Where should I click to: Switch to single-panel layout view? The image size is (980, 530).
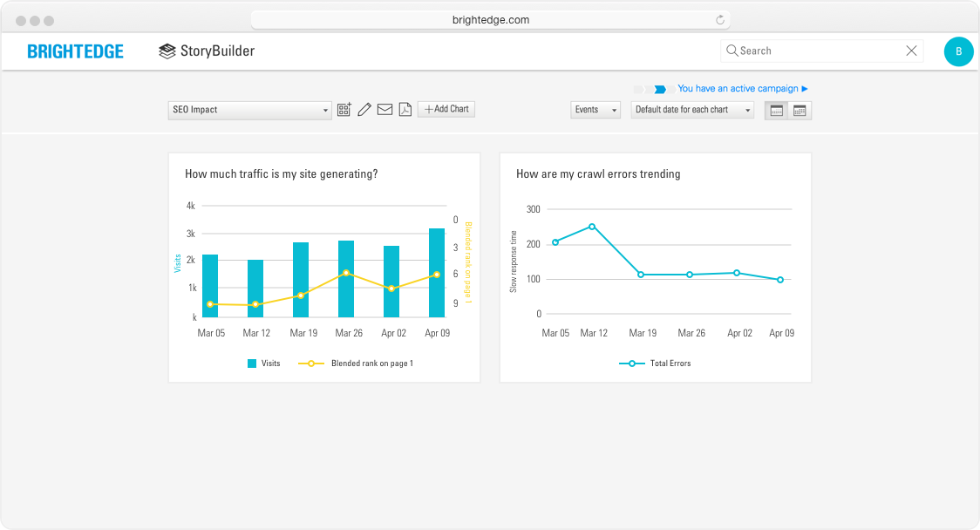[776, 111]
